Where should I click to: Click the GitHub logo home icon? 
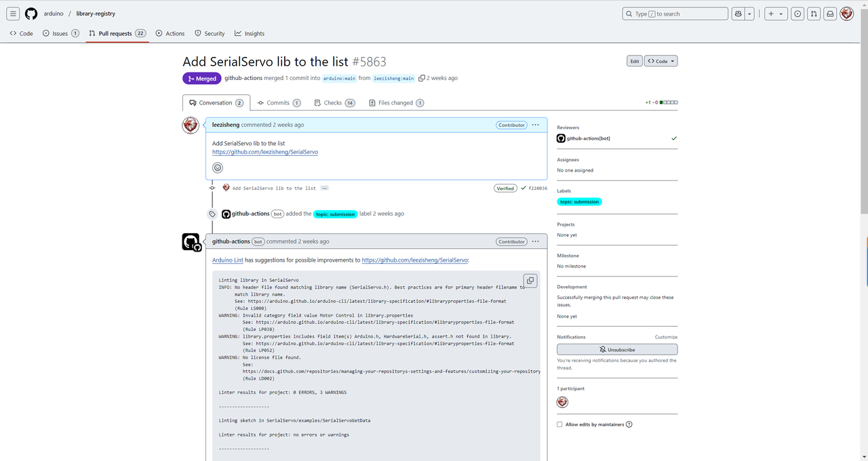[x=31, y=14]
